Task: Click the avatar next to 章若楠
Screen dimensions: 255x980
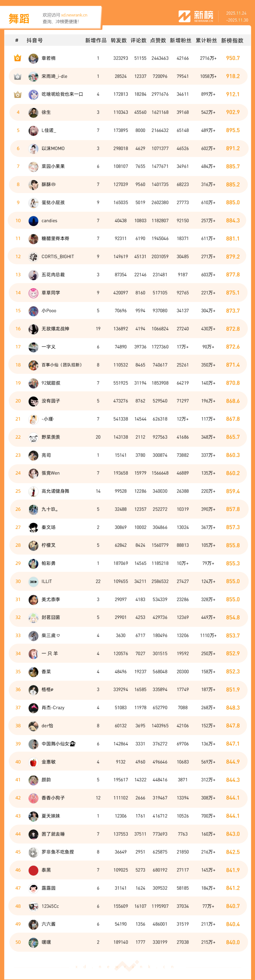Action: coord(34,58)
